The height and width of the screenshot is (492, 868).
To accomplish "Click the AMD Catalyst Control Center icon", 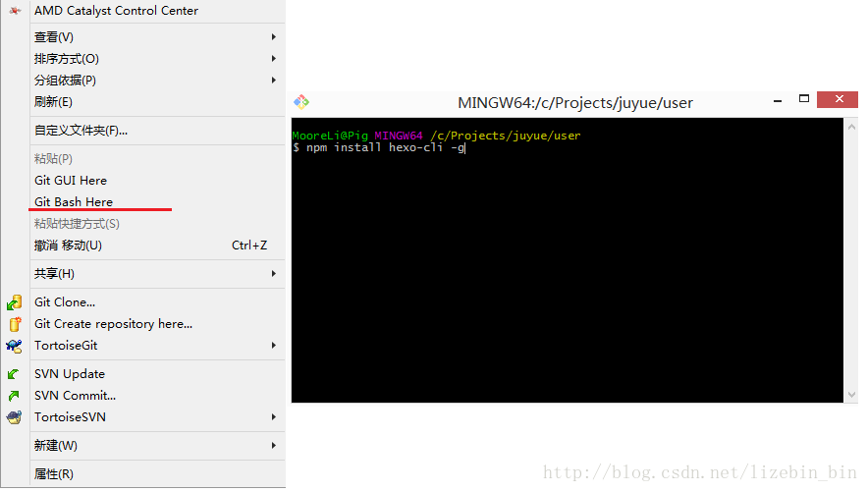I will 15,11.
